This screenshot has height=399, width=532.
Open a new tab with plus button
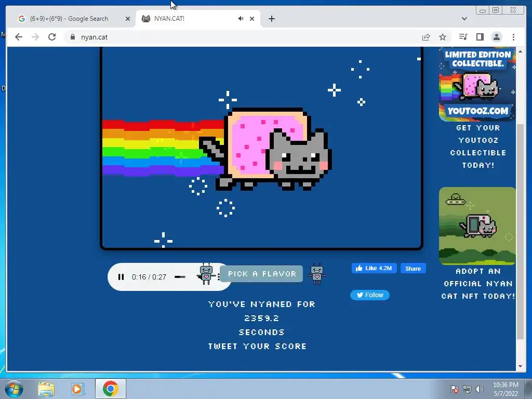271,19
